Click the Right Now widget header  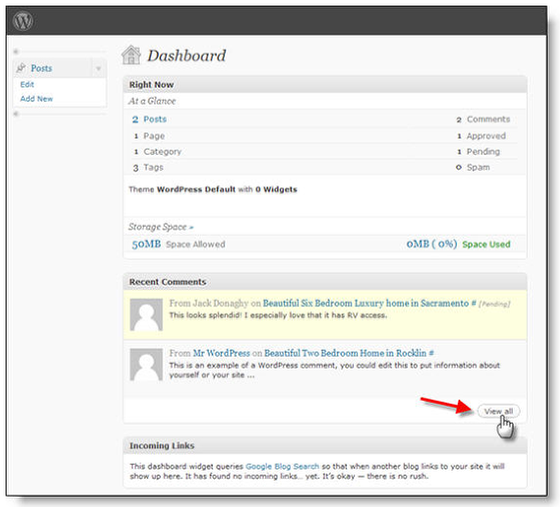coord(325,85)
